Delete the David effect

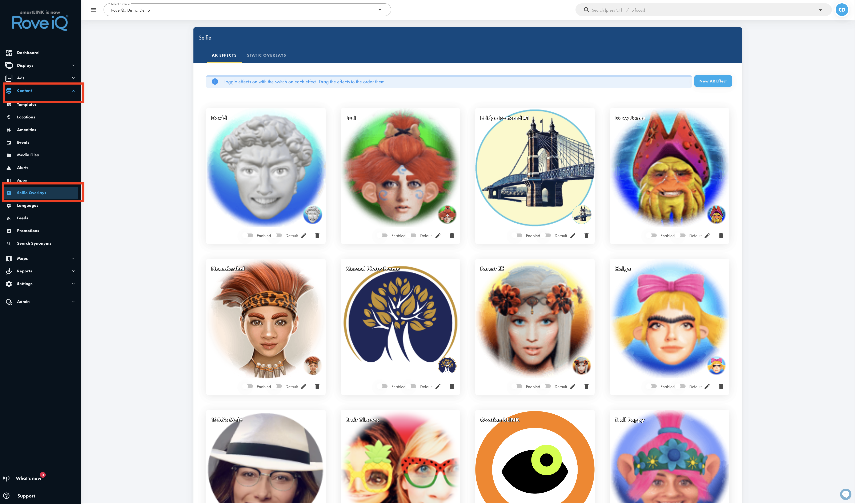coord(317,236)
